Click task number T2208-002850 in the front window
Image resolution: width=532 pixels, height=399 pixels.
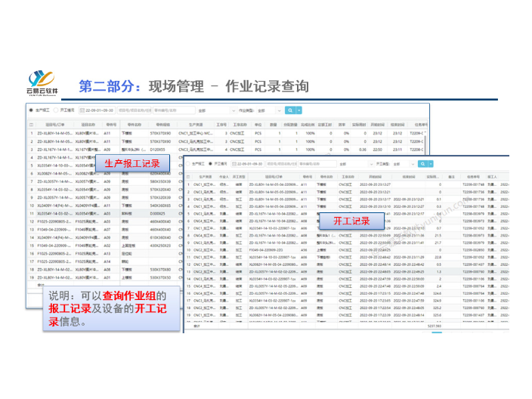click(x=473, y=250)
